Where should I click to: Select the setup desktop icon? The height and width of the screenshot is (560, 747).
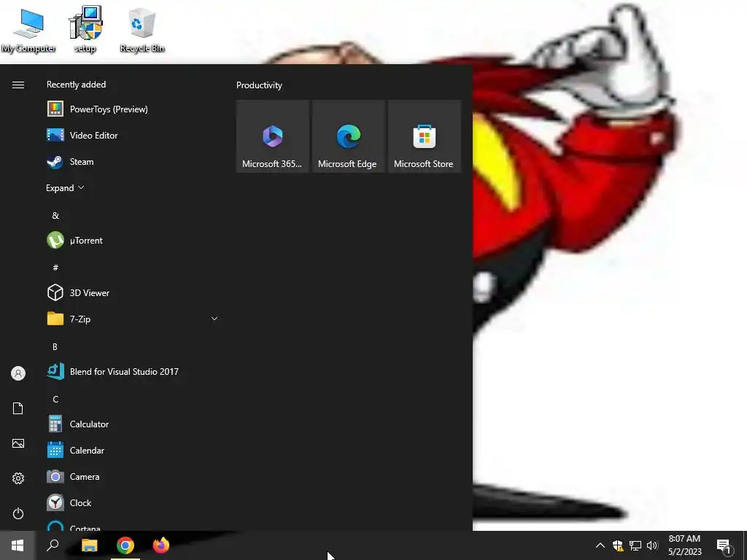(85, 29)
